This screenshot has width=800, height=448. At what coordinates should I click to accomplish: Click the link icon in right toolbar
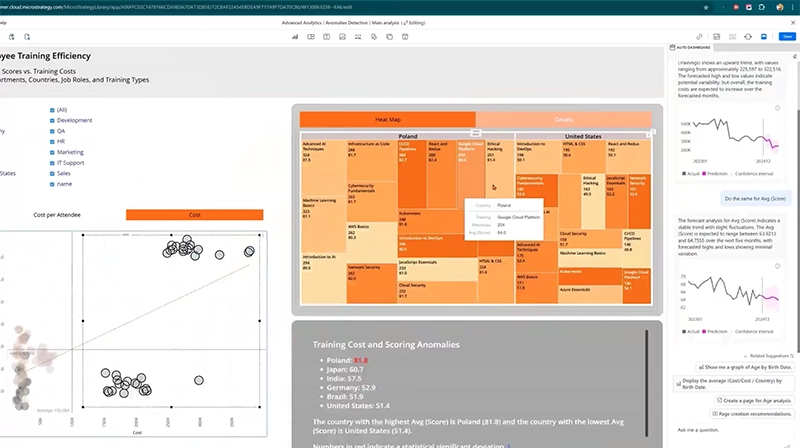coord(699,37)
